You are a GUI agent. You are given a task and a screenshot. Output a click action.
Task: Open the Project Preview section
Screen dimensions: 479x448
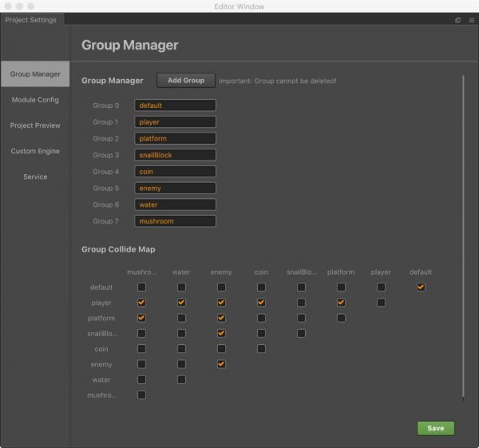(35, 125)
